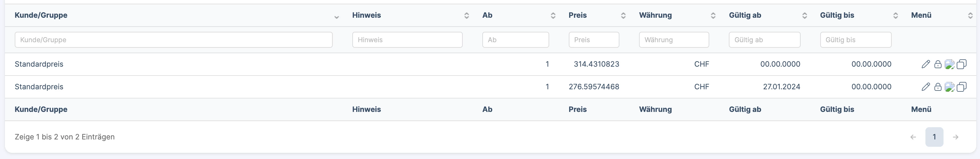980x159 pixels.
Task: Sort by the Währung column header
Action: [655, 15]
